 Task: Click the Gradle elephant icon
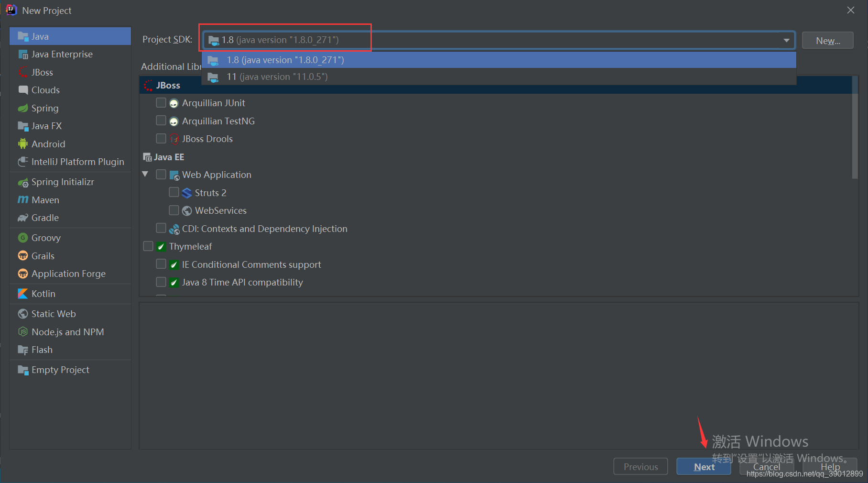point(23,218)
